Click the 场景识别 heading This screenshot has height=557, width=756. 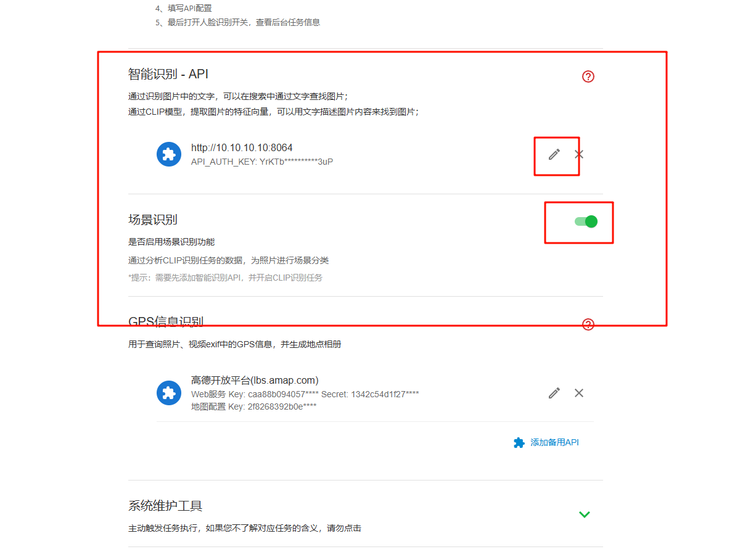pos(153,220)
